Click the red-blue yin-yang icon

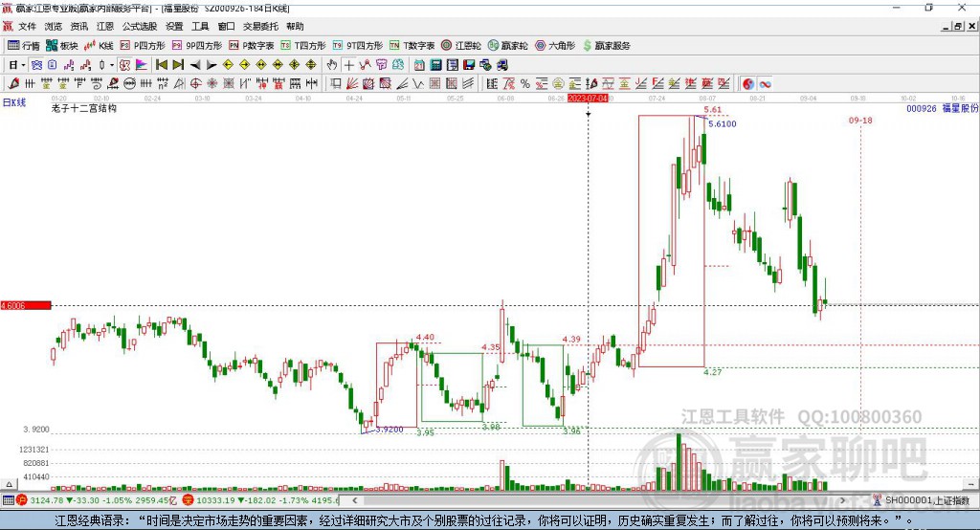[748, 84]
